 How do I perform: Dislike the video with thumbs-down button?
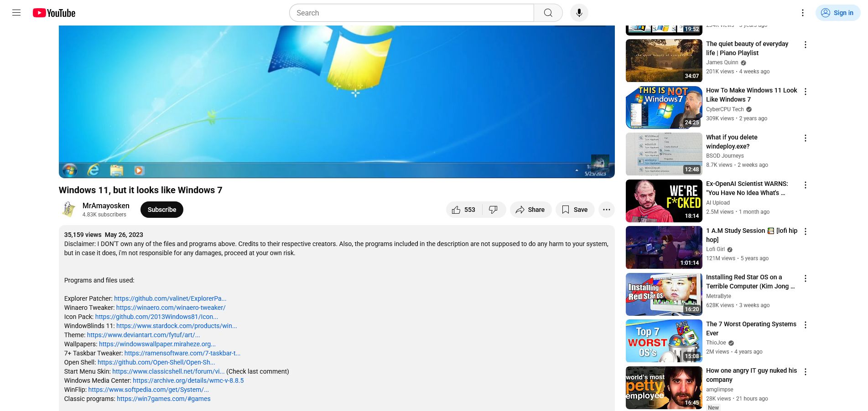(494, 210)
